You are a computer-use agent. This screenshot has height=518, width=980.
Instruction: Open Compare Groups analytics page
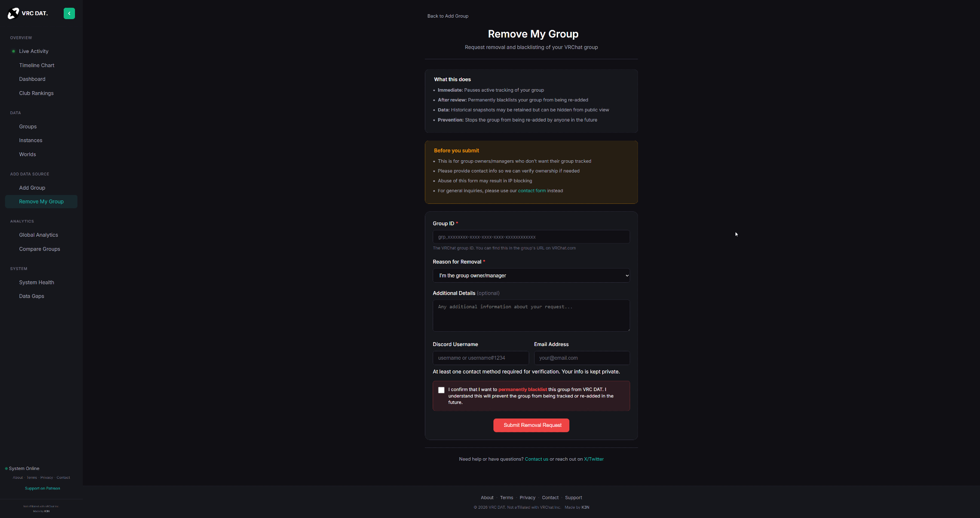(40, 249)
